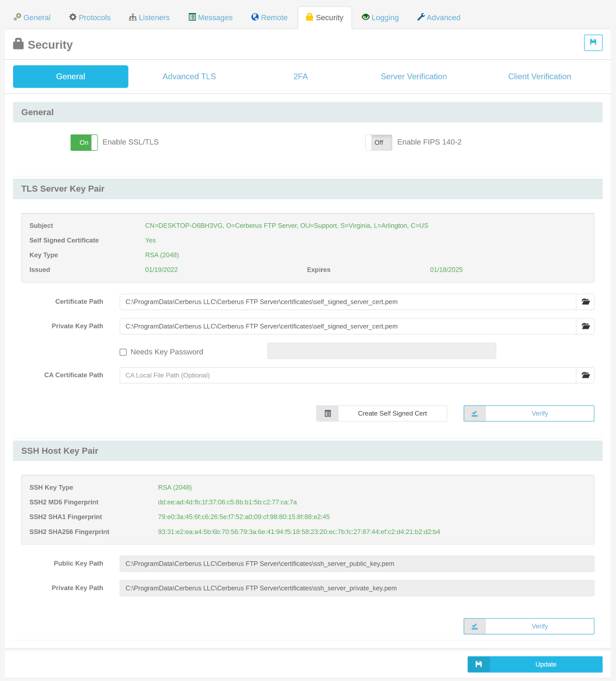The width and height of the screenshot is (616, 681).
Task: Enable FIPS 140-2 using the Off switch
Action: (x=378, y=142)
